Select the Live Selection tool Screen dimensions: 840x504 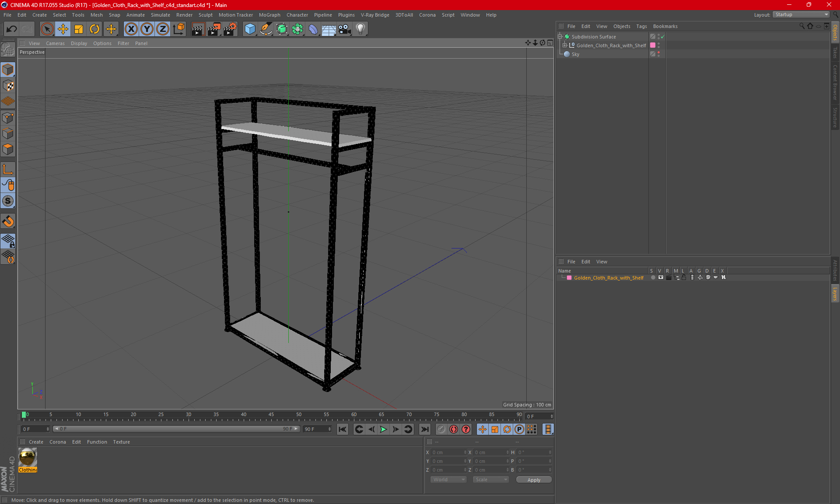click(x=47, y=29)
